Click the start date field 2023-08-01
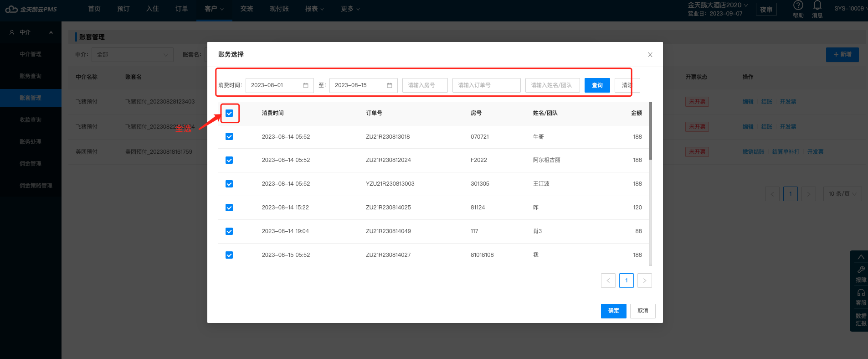The height and width of the screenshot is (359, 868). tap(280, 85)
